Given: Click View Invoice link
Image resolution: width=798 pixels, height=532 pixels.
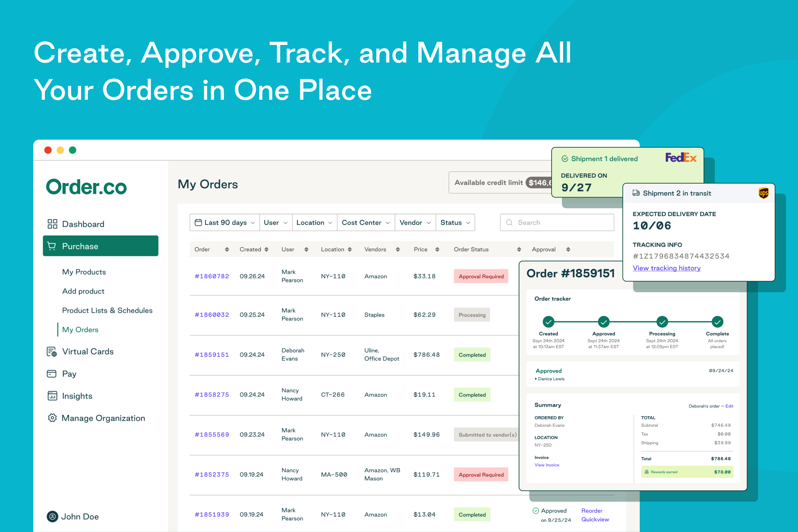Looking at the screenshot, I should (x=547, y=465).
